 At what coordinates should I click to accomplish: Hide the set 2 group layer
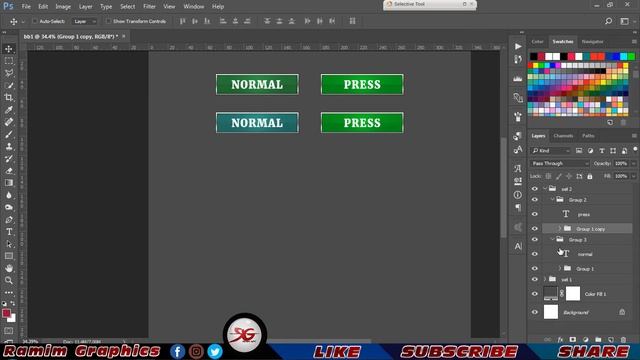coord(535,189)
